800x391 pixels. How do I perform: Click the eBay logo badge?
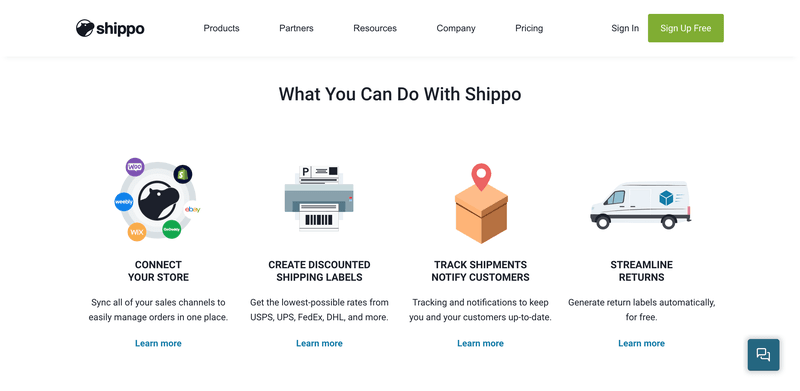[192, 209]
